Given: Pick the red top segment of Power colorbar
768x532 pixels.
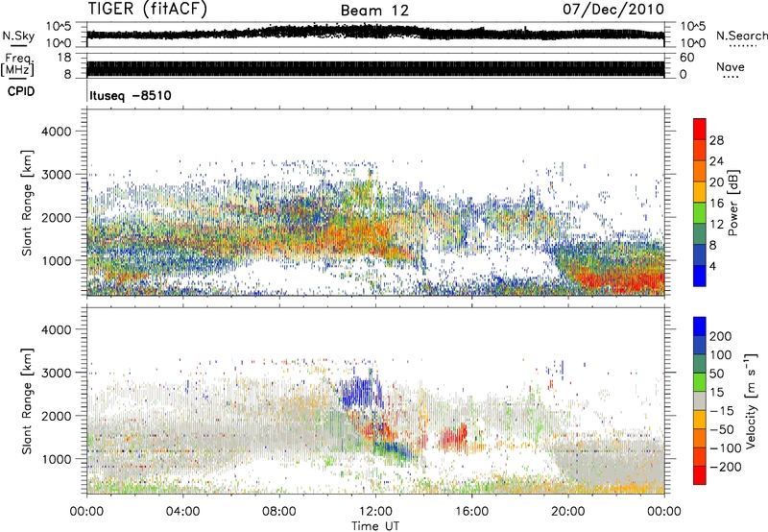Looking at the screenshot, I should pyautogui.click(x=700, y=130).
